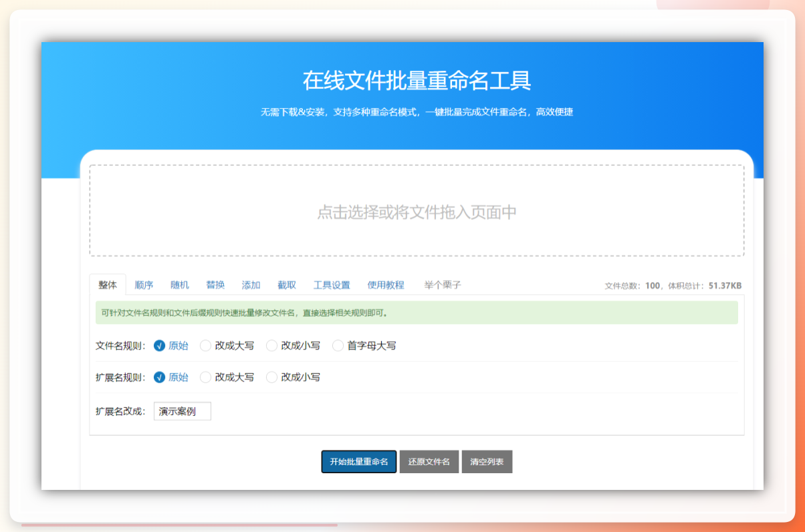
Task: Switch to the 顺序 tab
Action: (x=144, y=285)
